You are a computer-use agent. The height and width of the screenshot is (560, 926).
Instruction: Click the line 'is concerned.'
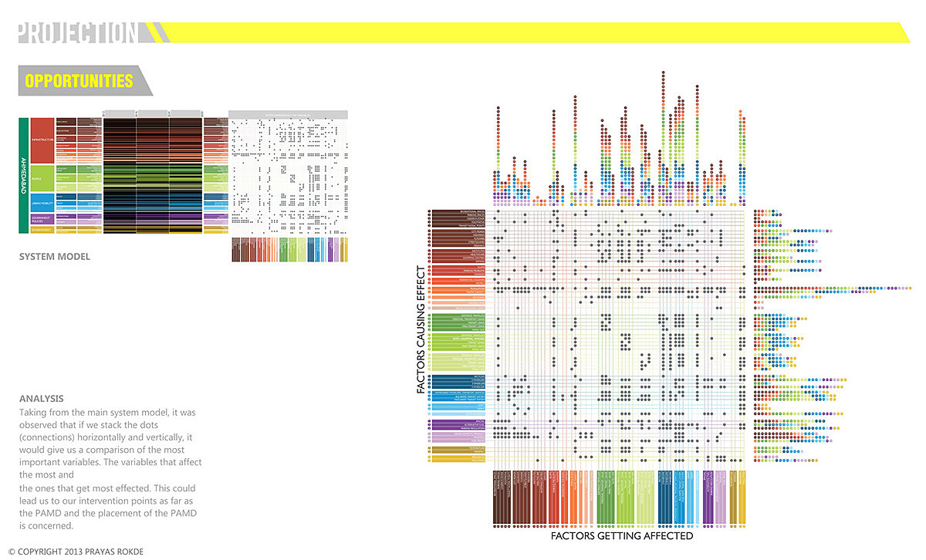point(46,525)
